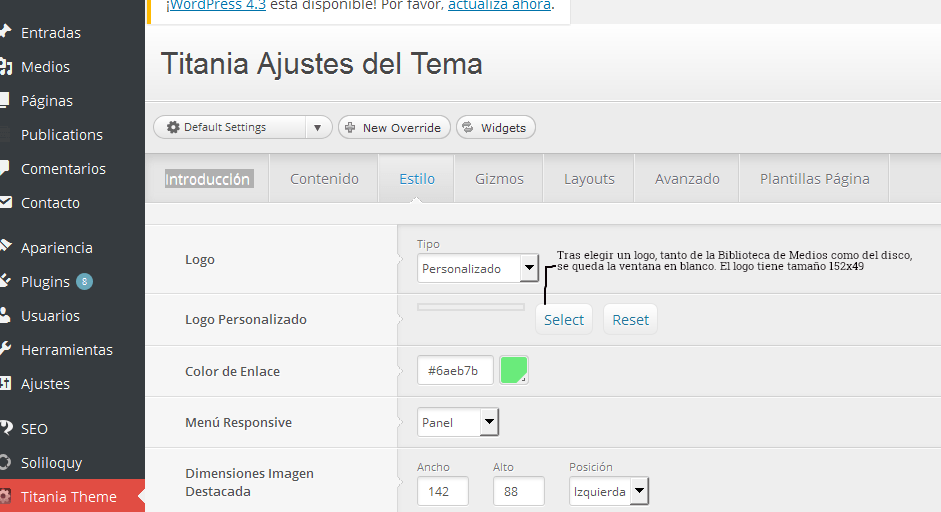Open the Layouts tab
941x512 pixels.
coord(589,179)
